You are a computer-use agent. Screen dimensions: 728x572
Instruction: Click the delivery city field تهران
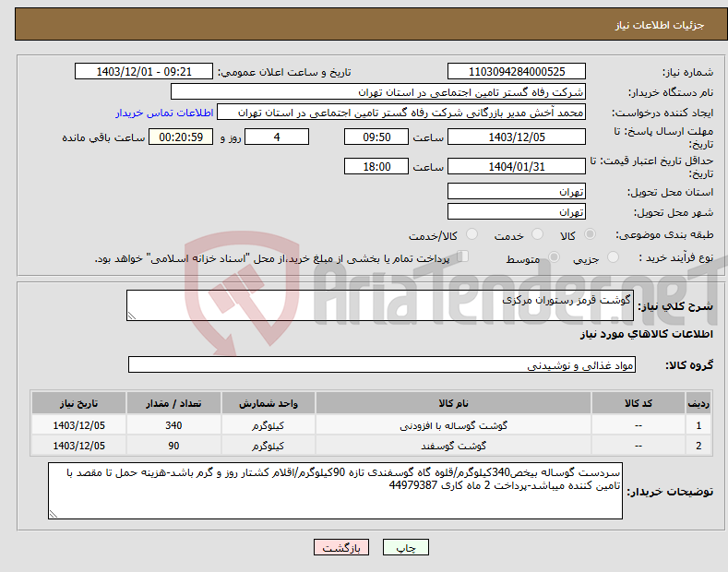[x=517, y=211]
